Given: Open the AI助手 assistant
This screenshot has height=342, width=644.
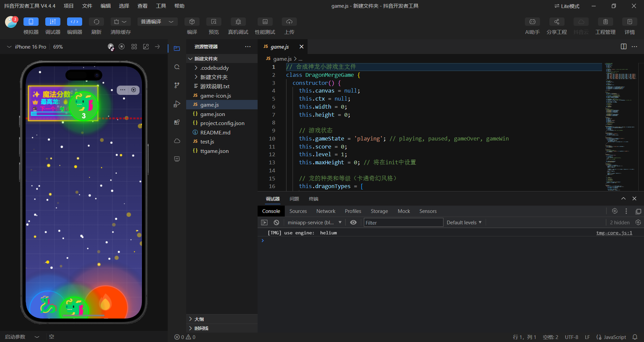Looking at the screenshot, I should (x=532, y=22).
